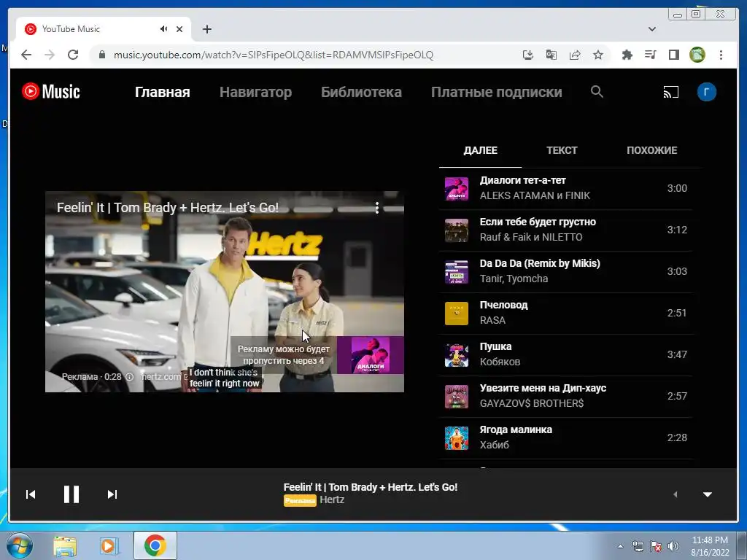
Task: Go back in the browser
Action: click(26, 55)
